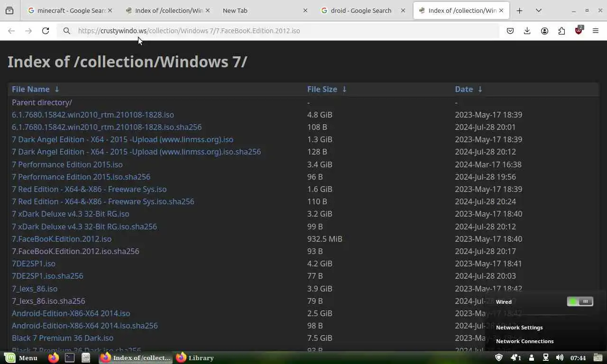The image size is (607, 364).
Task: Open the 7 Dark Angel Edition .iso link
Action: click(122, 139)
